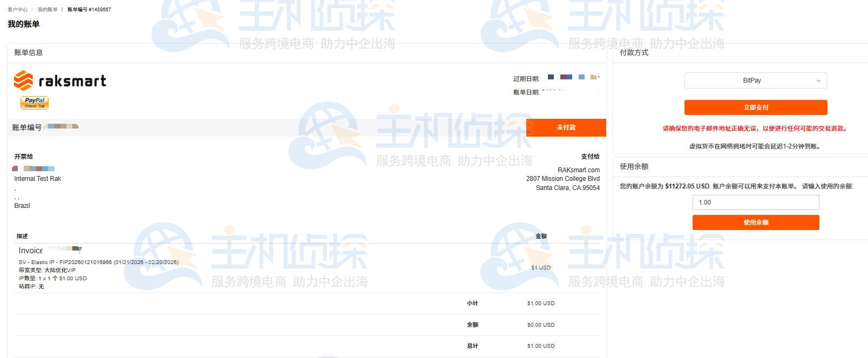Click the 2807 Mission College Blvd address

coord(563,179)
